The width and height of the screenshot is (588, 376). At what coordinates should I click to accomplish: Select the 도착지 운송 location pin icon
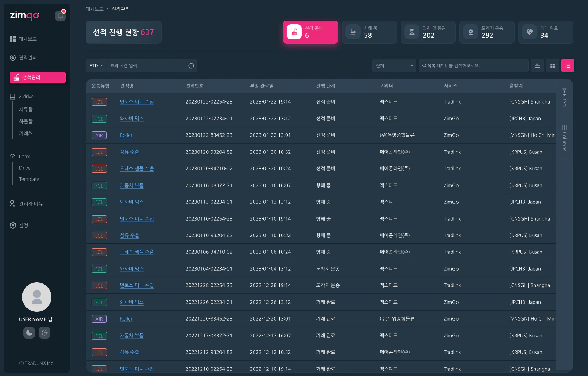click(470, 32)
